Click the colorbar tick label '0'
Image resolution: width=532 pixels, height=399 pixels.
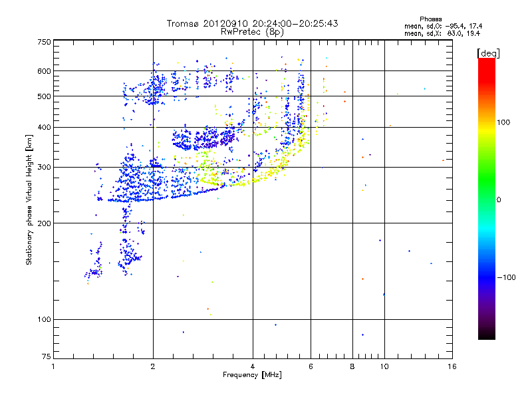point(499,200)
